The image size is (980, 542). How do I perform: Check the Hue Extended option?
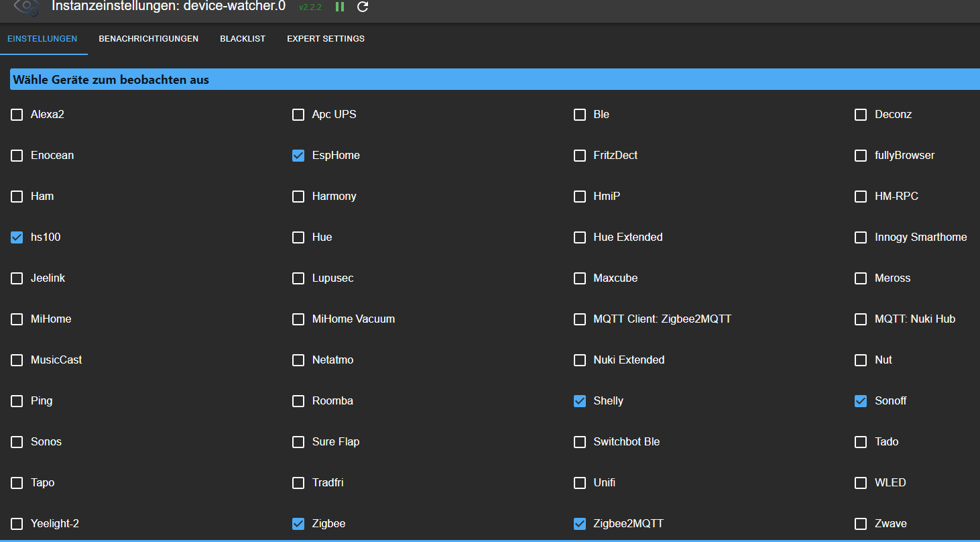tap(580, 237)
